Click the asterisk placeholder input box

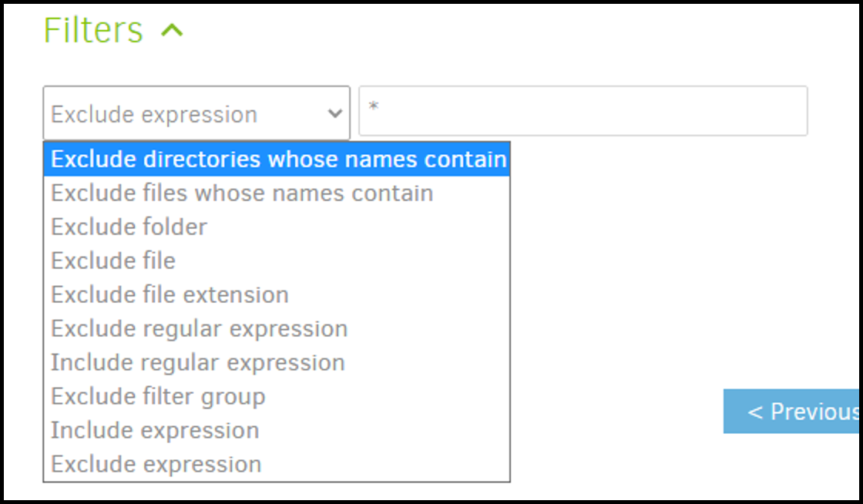pyautogui.click(x=583, y=111)
